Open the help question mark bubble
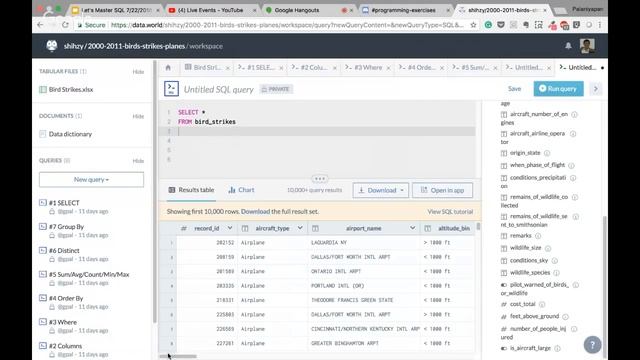This screenshot has height=360, width=640. (592, 344)
